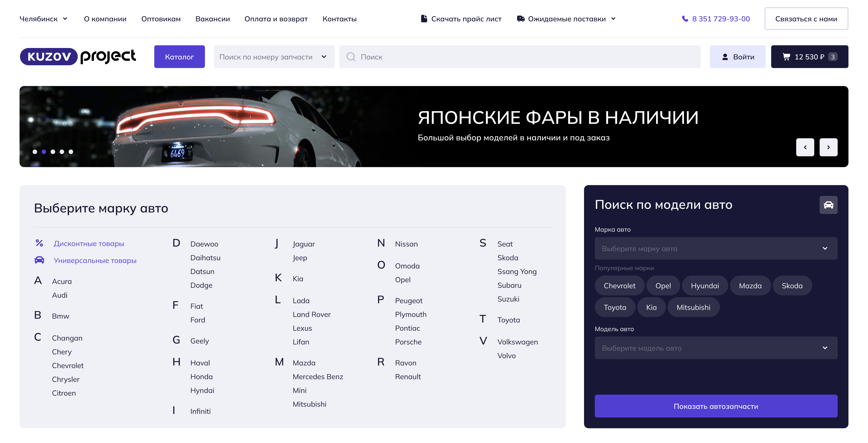Open Выберите модель авто dropdown

[x=716, y=348]
